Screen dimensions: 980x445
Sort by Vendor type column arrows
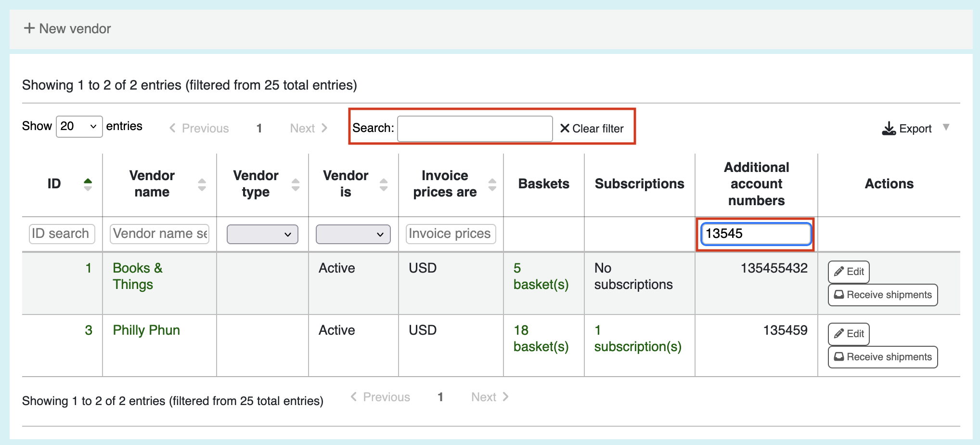click(296, 184)
